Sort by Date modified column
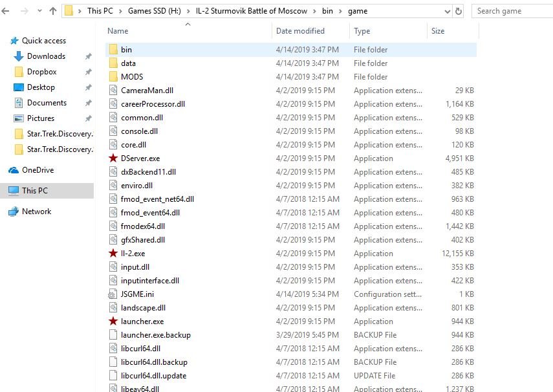Viewport: 553px width, 392px height. click(x=300, y=31)
